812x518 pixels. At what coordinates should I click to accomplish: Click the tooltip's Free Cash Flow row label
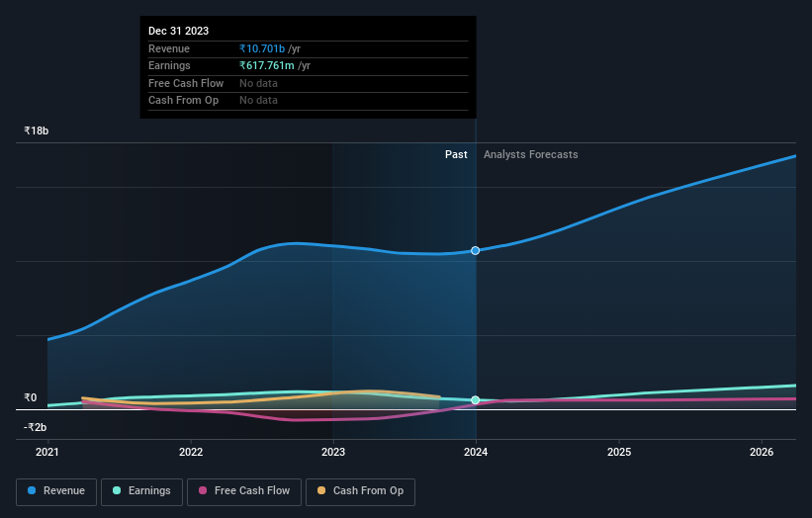coord(186,83)
